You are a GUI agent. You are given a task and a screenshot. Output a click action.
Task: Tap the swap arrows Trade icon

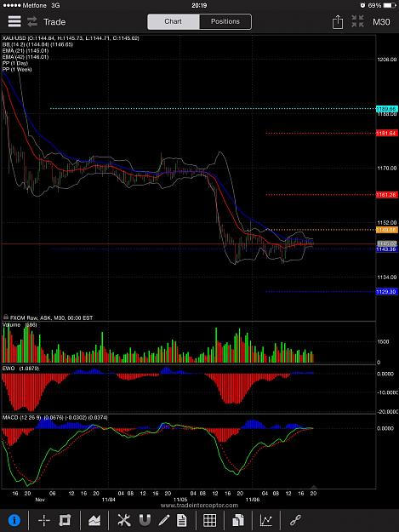32,22
